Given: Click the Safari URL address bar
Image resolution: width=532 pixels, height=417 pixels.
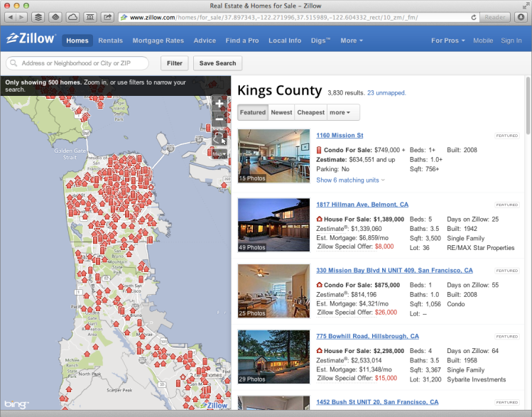Looking at the screenshot, I should click(x=298, y=17).
